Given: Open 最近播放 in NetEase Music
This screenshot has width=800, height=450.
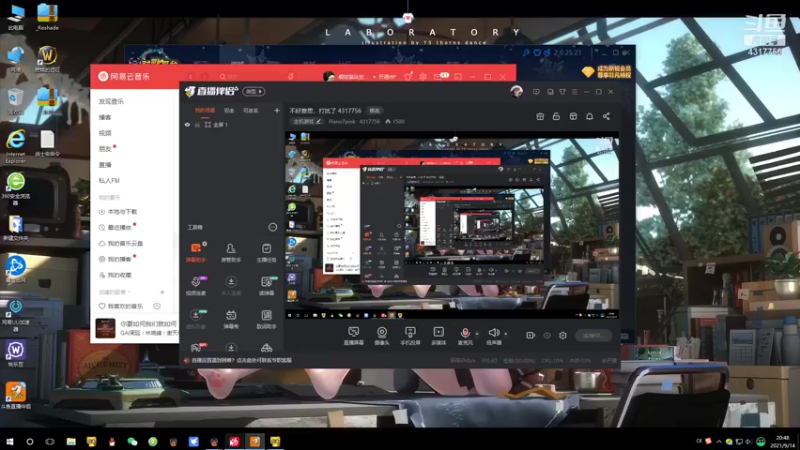Looking at the screenshot, I should pos(116,228).
